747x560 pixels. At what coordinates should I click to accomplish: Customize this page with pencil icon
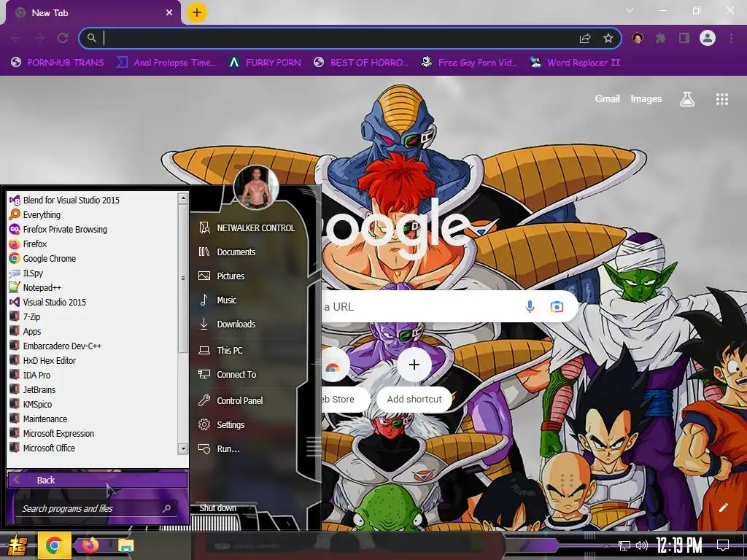[x=723, y=507]
